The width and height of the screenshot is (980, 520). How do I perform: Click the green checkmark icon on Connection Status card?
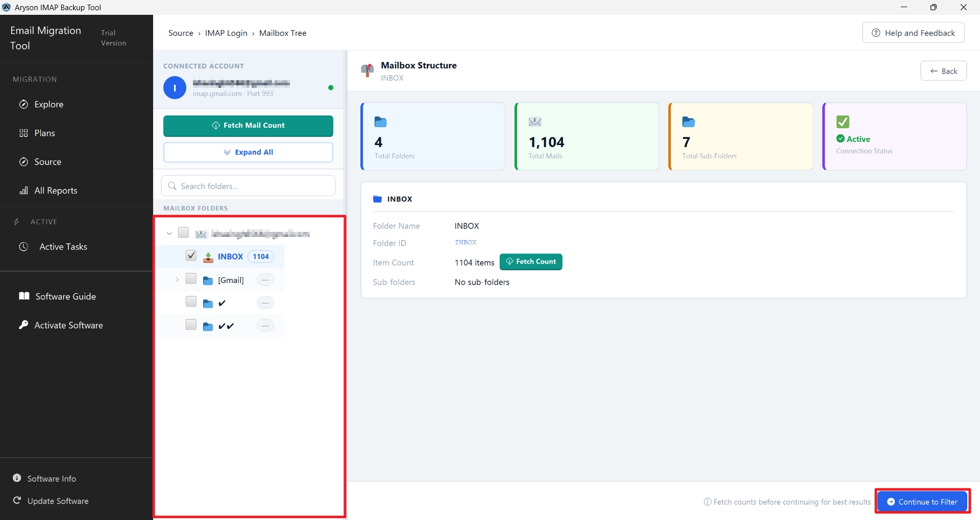pyautogui.click(x=843, y=122)
